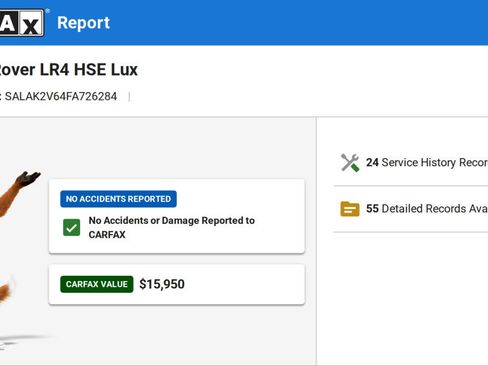
Task: Click the CARFAX logo in header
Action: coord(22,23)
